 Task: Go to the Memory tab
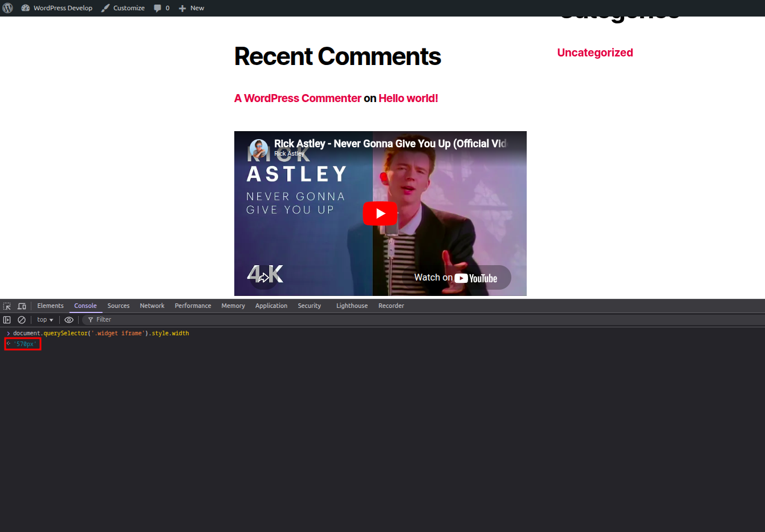coord(233,306)
